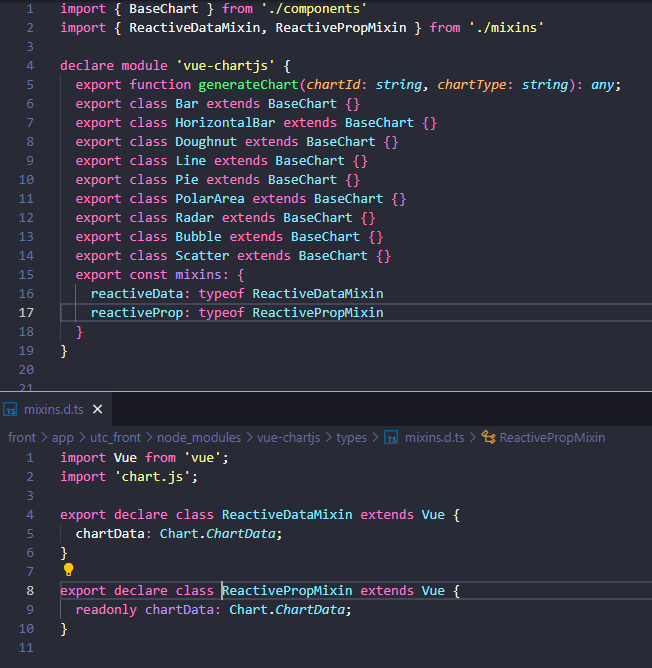Click 'Doughnut' class name on line 8
The image size is (652, 668).
coord(206,141)
